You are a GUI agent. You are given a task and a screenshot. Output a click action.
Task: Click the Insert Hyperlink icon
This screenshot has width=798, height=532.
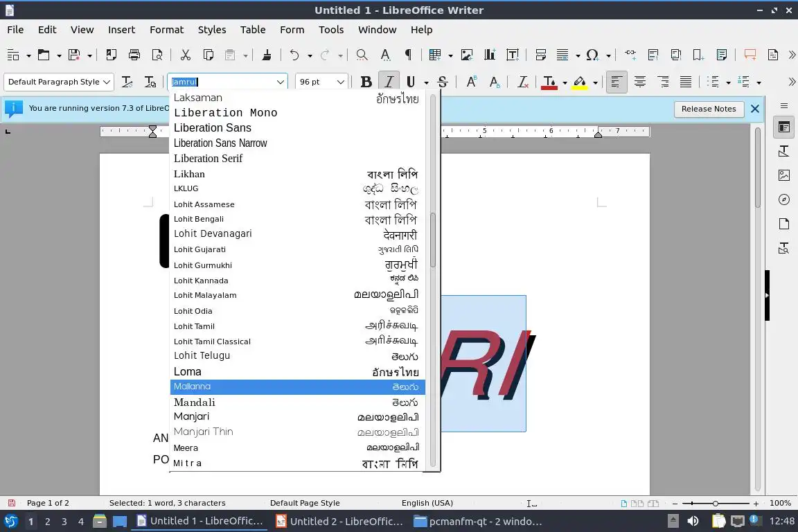630,54
